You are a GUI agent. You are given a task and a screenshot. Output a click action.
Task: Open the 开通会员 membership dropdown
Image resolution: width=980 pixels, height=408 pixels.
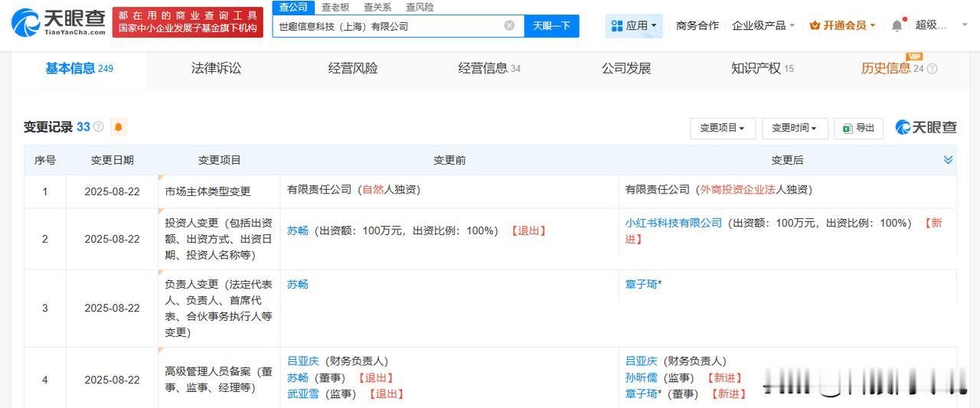(841, 25)
